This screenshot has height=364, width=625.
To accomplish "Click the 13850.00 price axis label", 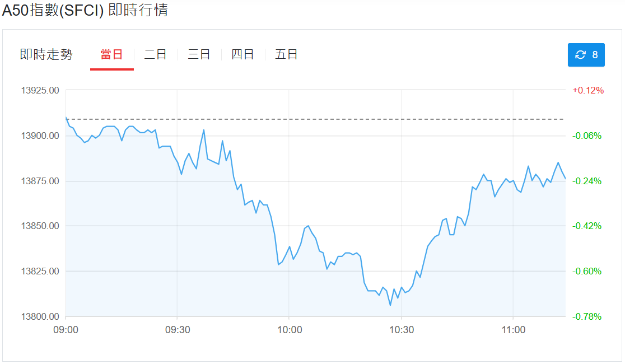I will point(40,226).
